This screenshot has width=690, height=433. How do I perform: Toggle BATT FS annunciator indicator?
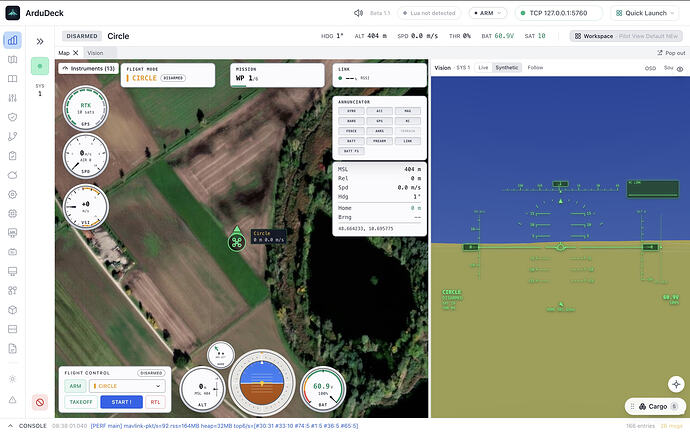coord(351,151)
